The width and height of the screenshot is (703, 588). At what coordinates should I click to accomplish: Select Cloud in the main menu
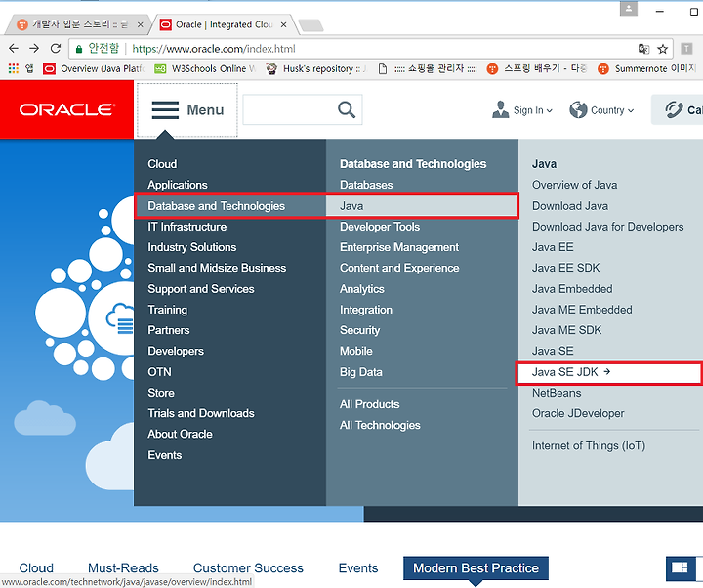pyautogui.click(x=162, y=164)
